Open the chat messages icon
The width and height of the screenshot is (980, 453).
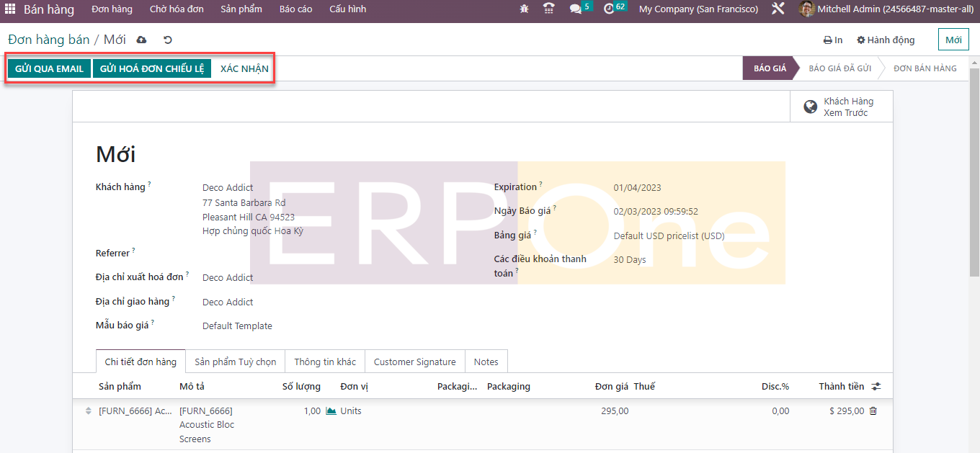576,9
